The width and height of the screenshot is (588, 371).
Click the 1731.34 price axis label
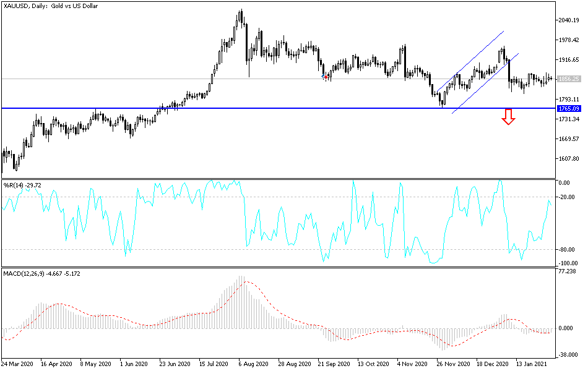pyautogui.click(x=568, y=119)
